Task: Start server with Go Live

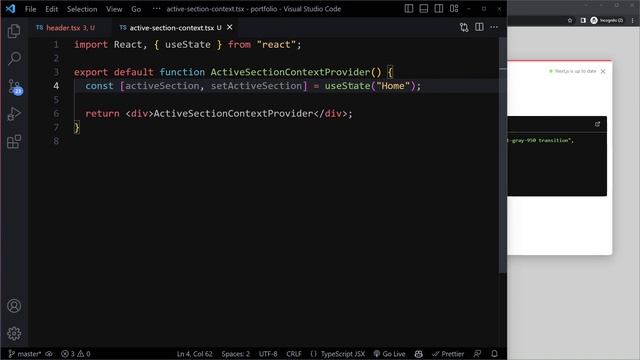Action: 389,354
